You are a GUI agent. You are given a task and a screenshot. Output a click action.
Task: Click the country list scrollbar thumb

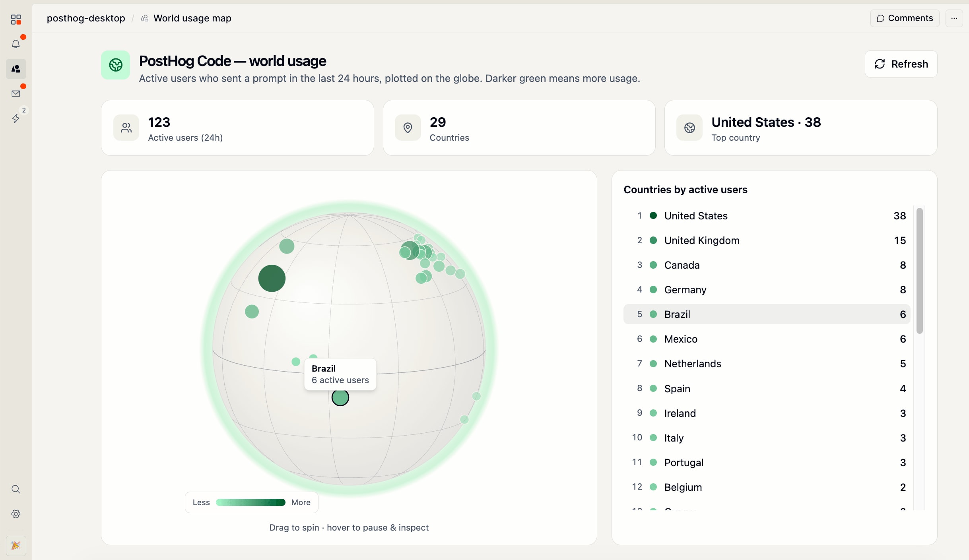point(920,271)
